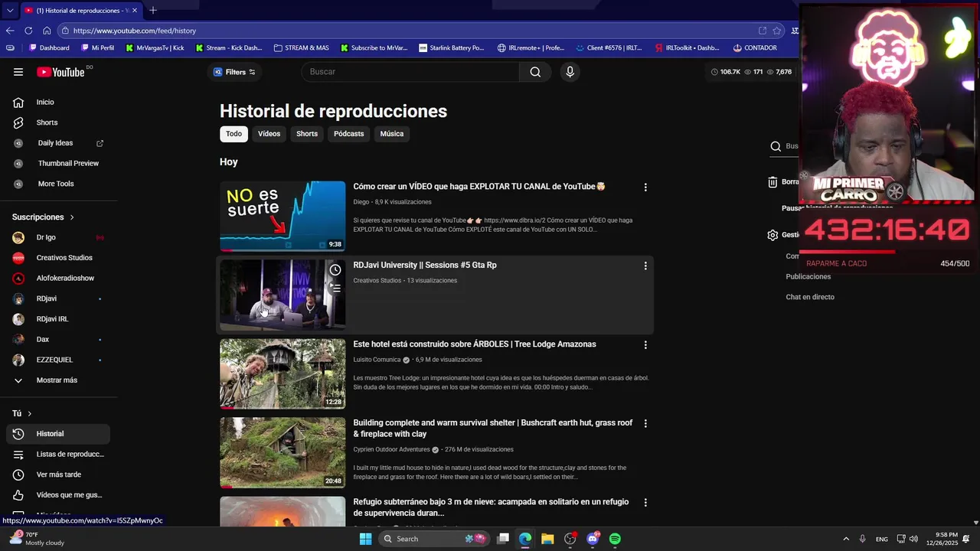Open Luisito Comunica channel link

[x=377, y=360]
